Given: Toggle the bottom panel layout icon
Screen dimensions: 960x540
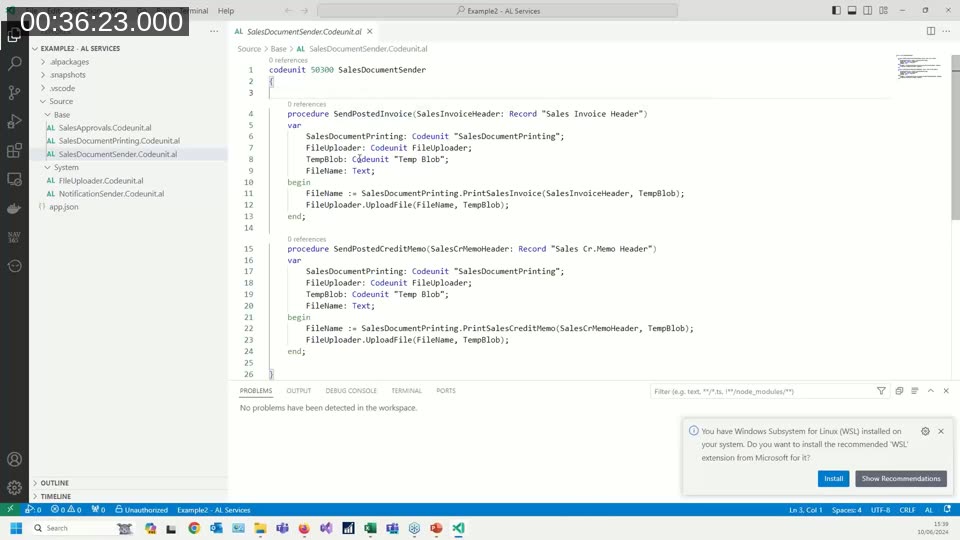Looking at the screenshot, I should click(x=852, y=10).
